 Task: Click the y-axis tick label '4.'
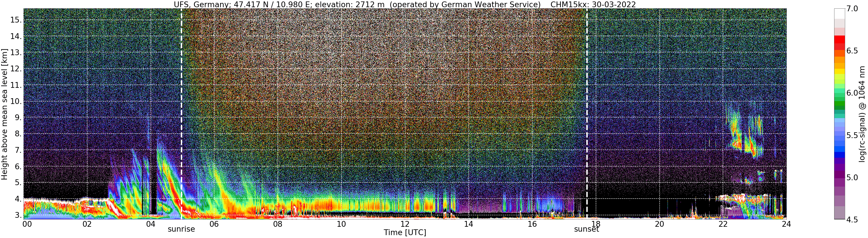click(18, 199)
